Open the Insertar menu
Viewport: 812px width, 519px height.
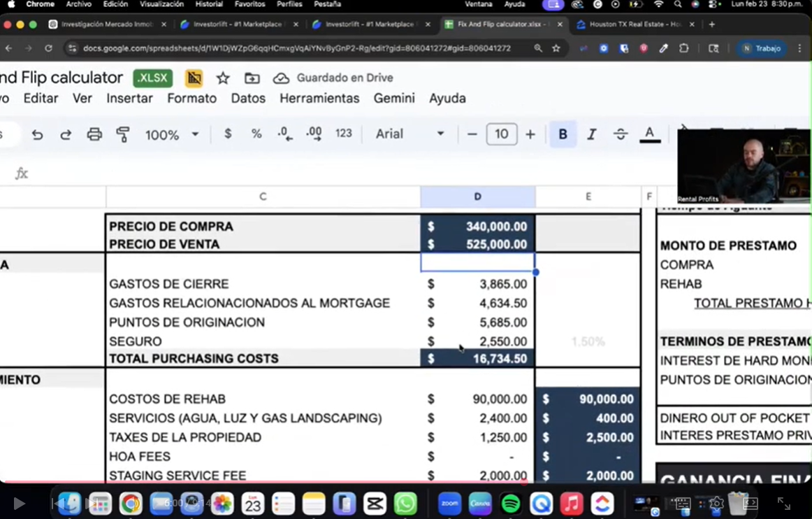pos(129,98)
